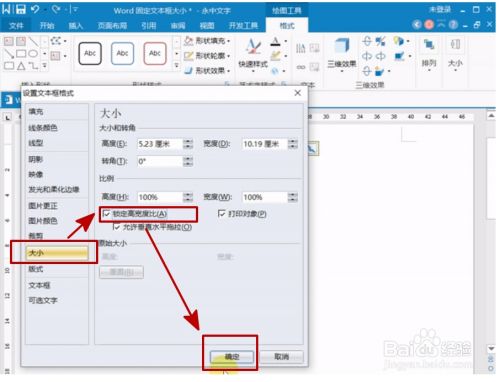This screenshot has height=382, width=500.
Task: Toggle the 锁定高宽度比(A) checkbox
Action: coord(107,214)
